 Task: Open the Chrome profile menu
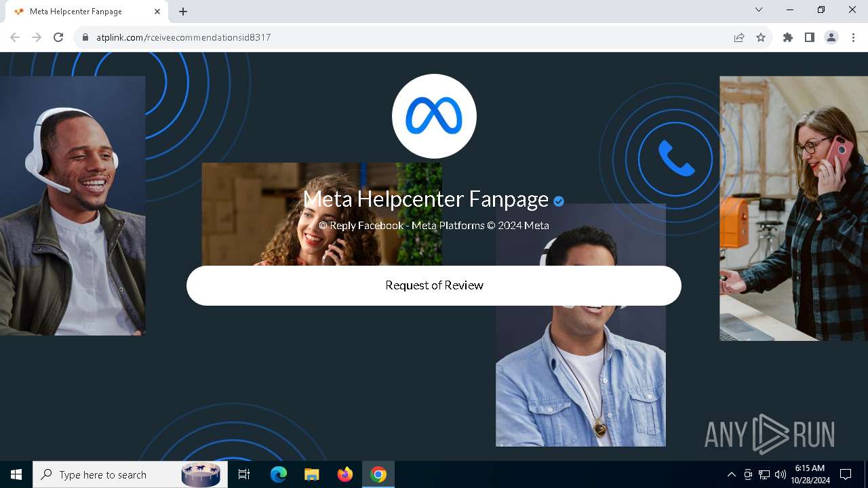pyautogui.click(x=831, y=37)
